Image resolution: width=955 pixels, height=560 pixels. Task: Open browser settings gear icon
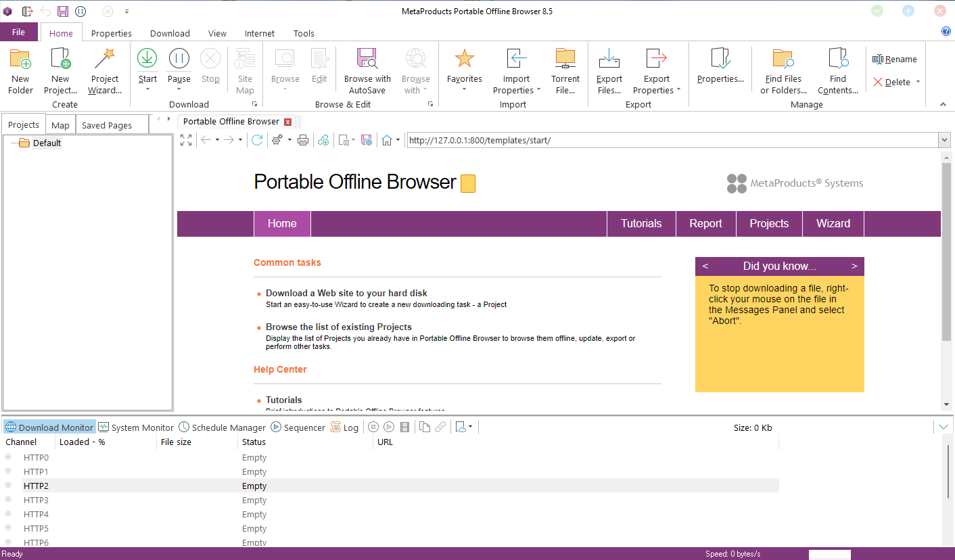tap(277, 140)
